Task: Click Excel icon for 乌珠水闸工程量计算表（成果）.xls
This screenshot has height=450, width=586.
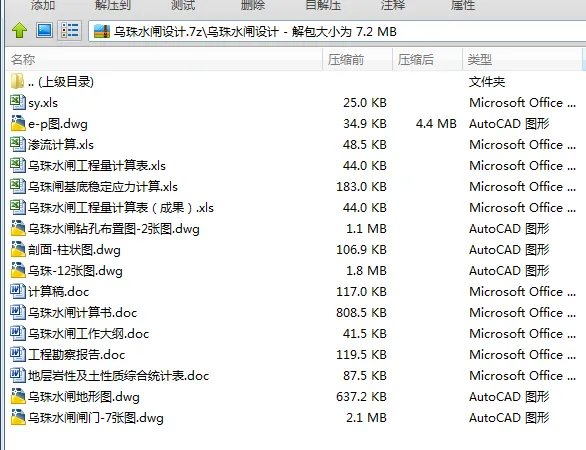Action: [18, 207]
